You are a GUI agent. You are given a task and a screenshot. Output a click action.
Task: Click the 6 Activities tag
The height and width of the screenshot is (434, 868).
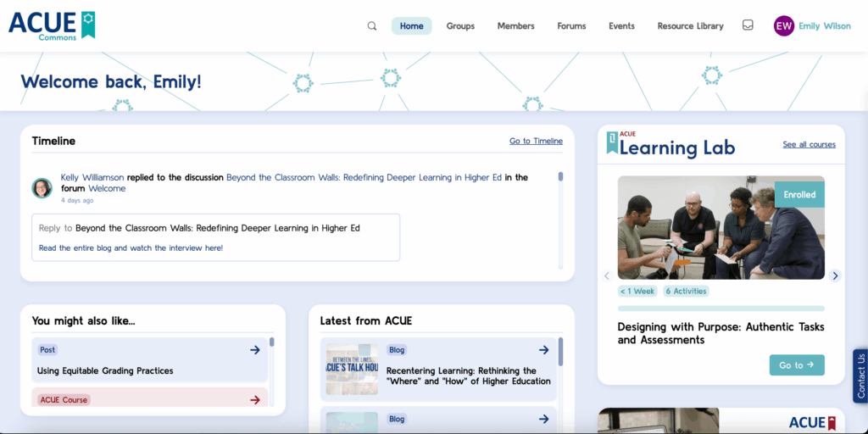pyautogui.click(x=686, y=292)
